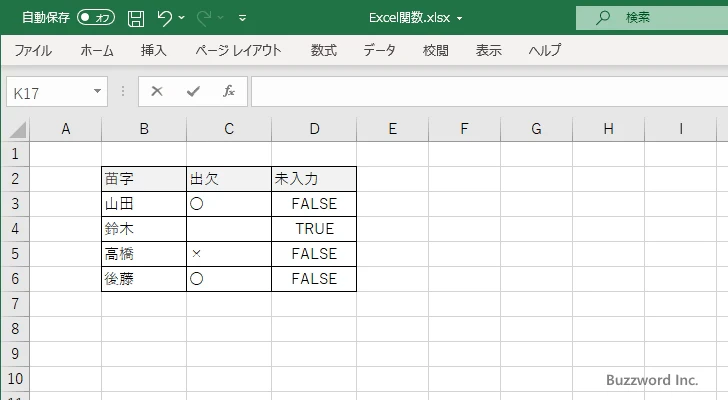The width and height of the screenshot is (728, 400).
Task: Open the 表示 tab
Action: tap(488, 50)
